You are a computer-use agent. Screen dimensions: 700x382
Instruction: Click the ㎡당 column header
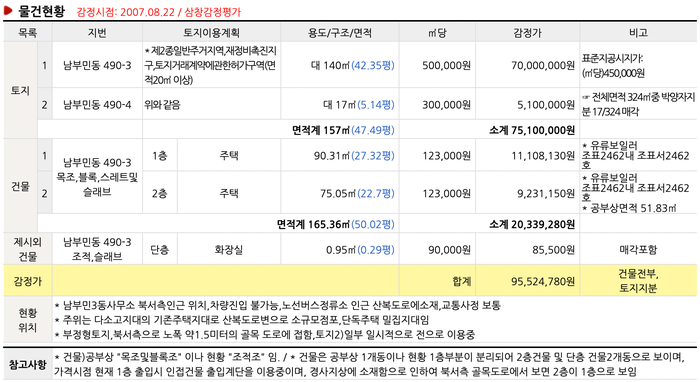click(437, 33)
